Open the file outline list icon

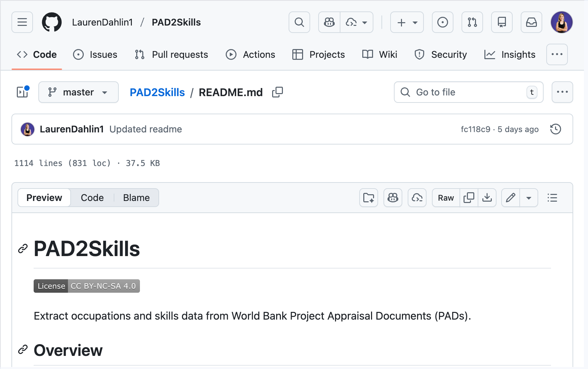coord(552,198)
